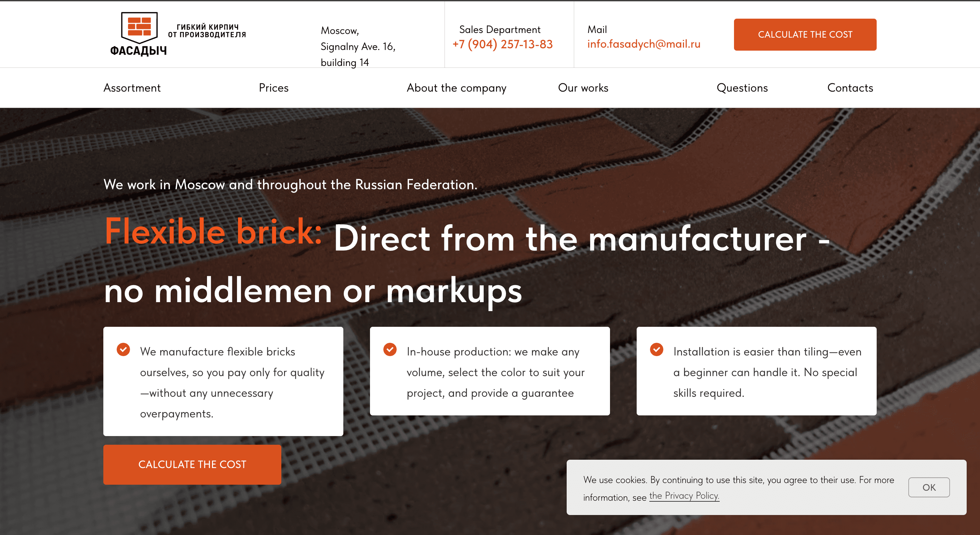This screenshot has height=535, width=980.
Task: Click "Direct from the manufacturer -" headline text
Action: click(582, 239)
